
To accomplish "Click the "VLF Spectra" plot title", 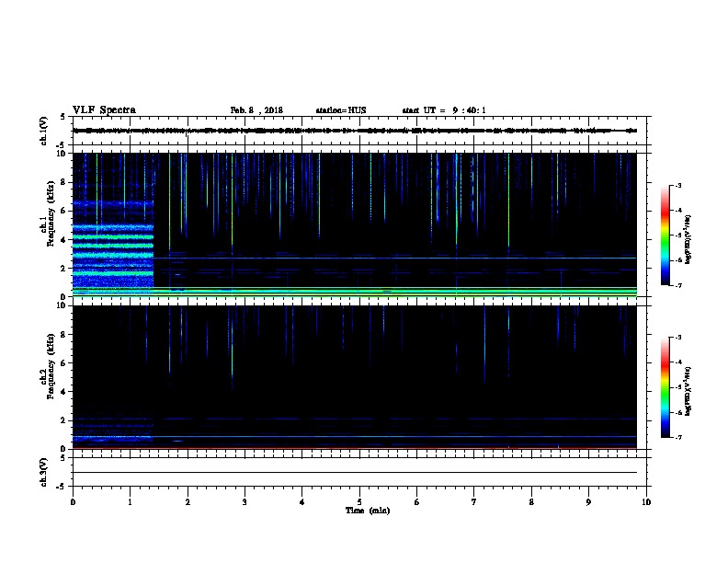I will point(104,110).
